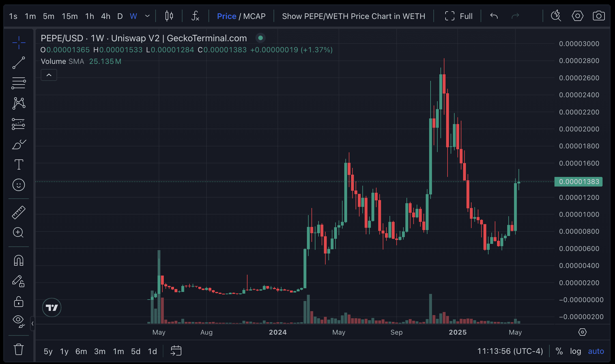Select the 1y date range
615x364 pixels.
[x=64, y=351]
